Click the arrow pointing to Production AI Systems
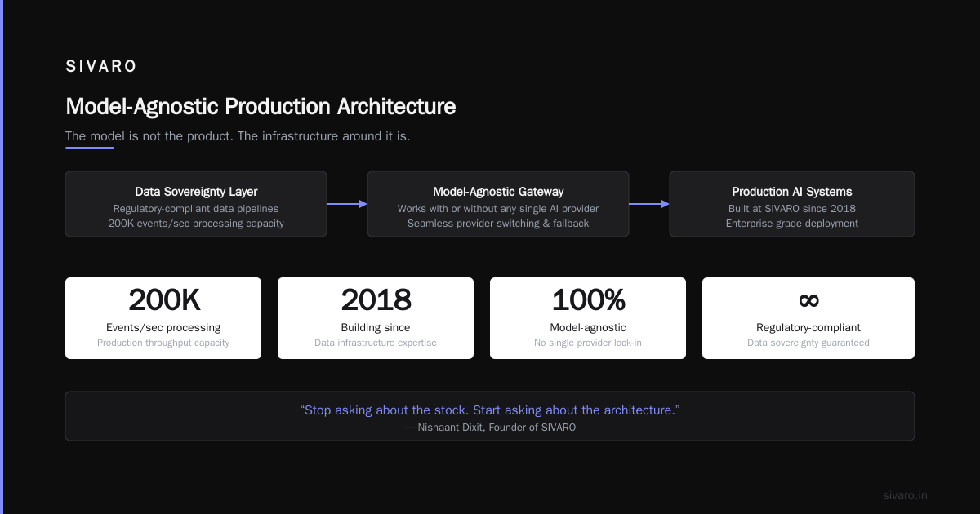Viewport: 980px width, 514px height. click(x=649, y=204)
